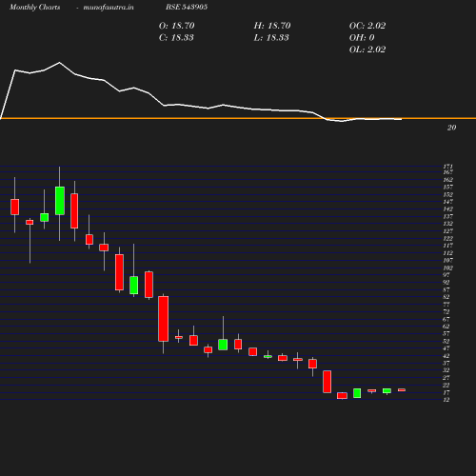Click the peak of the white line chart
476x476 pixels.
coord(59,63)
